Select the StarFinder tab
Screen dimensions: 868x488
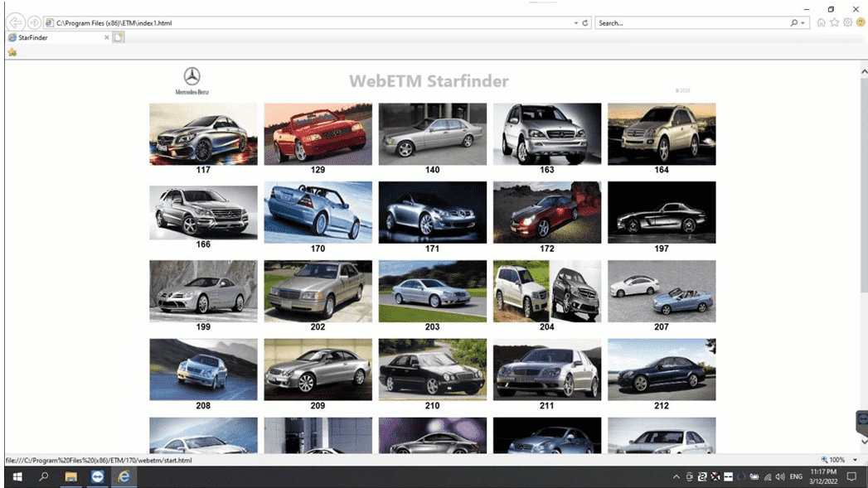[x=58, y=37]
